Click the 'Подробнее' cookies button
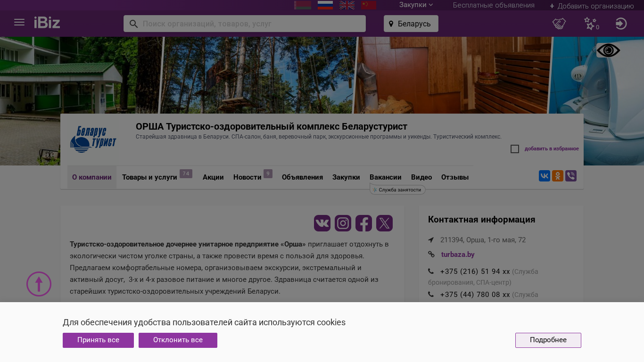 click(548, 340)
